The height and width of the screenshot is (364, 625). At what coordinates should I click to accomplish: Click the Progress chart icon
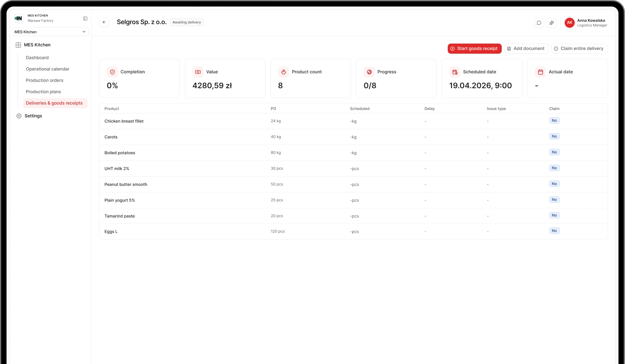tap(369, 72)
